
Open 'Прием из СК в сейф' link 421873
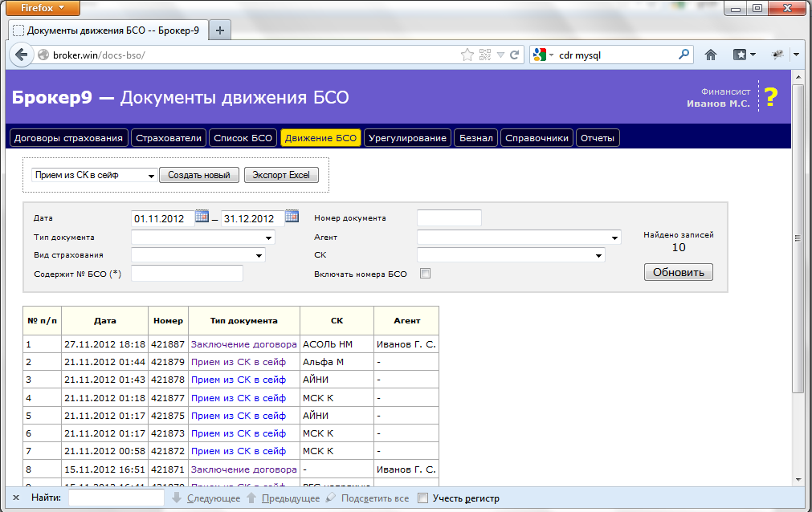coord(239,433)
